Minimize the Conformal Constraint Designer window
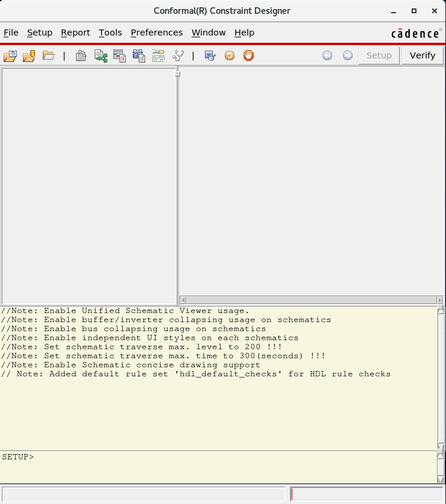 [393, 11]
